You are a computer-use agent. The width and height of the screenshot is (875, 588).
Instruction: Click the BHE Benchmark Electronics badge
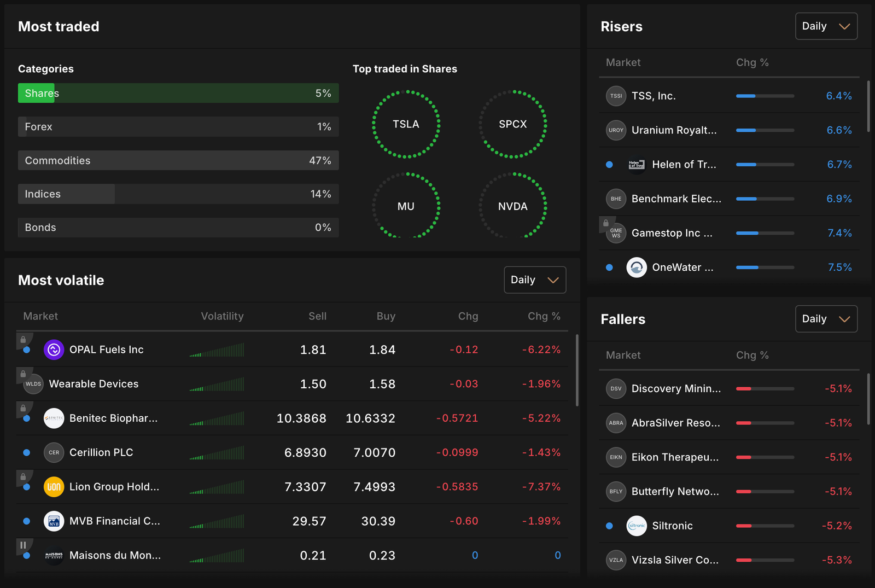click(616, 199)
